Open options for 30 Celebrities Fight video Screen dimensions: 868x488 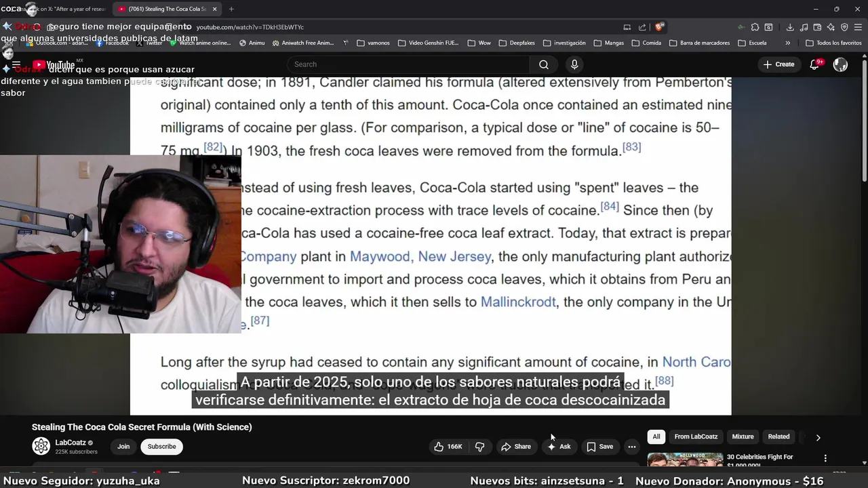point(825,458)
